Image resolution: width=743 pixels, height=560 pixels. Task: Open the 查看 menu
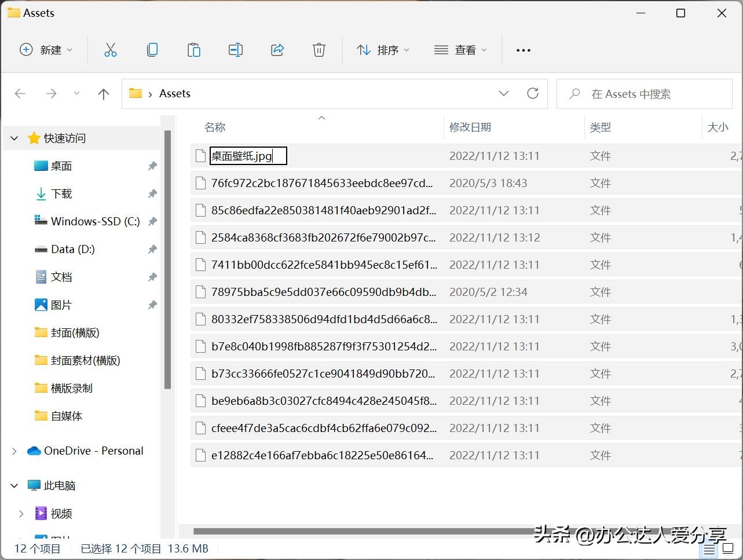coord(460,50)
